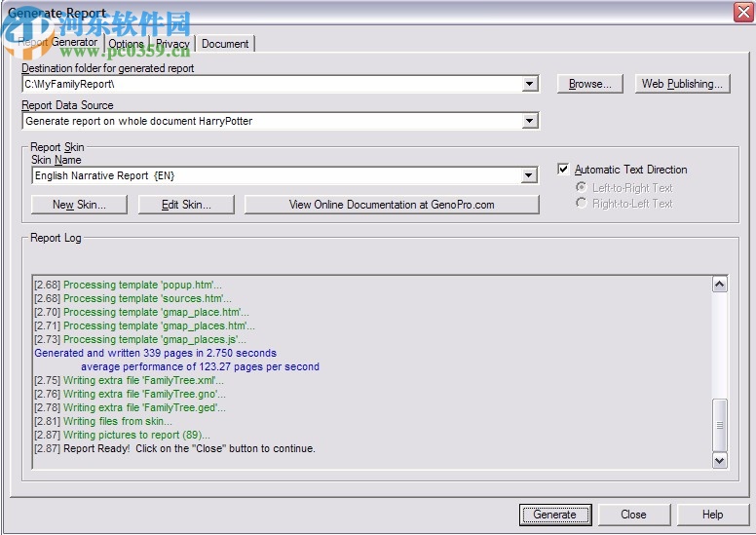This screenshot has width=756, height=535.
Task: Expand the Destination folder dropdown arrow
Action: 530,84
